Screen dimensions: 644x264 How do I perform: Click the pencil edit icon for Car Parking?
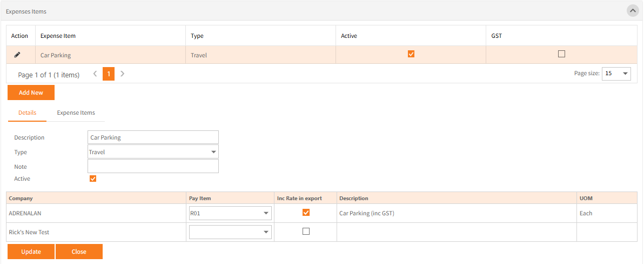(17, 55)
